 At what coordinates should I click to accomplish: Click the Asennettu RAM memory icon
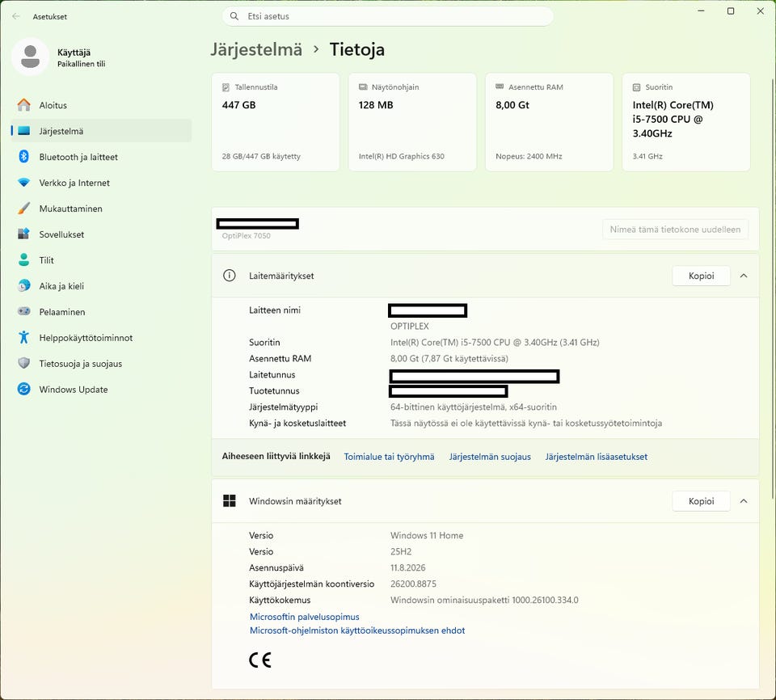500,86
